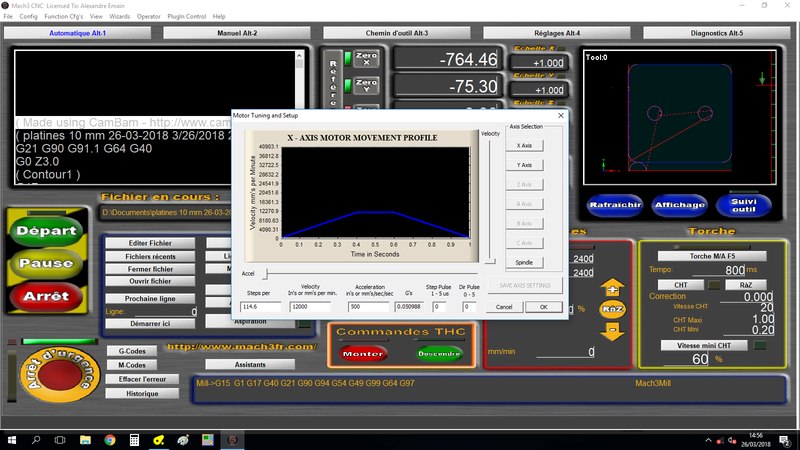800x450 pixels.
Task: Click Fermer fichier button
Action: 150,269
